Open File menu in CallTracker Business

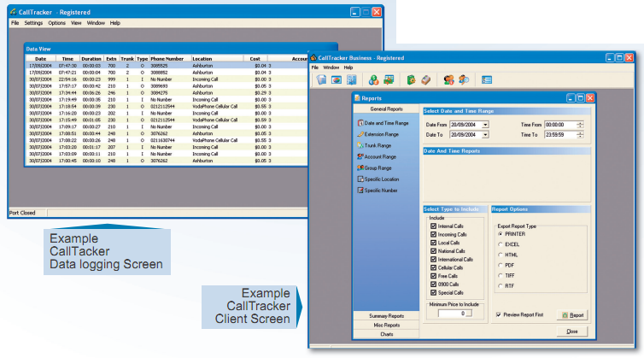point(314,67)
